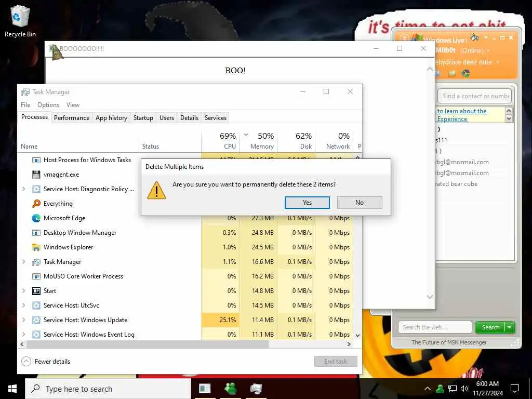Expand the Task Manager process row
Image resolution: width=532 pixels, height=399 pixels.
23,262
